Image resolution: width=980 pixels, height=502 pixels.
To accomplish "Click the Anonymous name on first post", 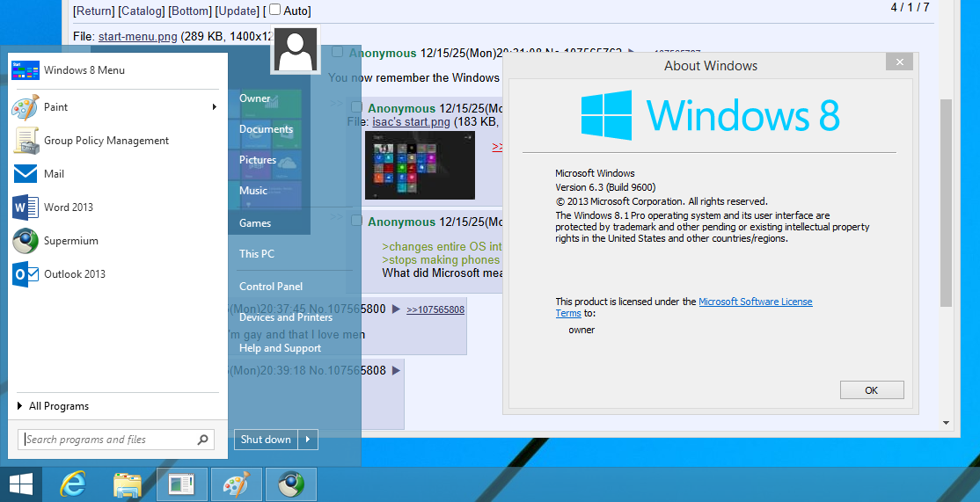I will (x=383, y=53).
